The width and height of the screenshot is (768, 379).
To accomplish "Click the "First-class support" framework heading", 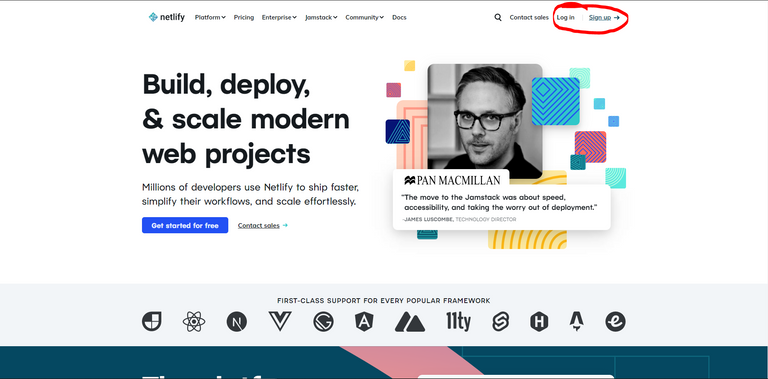I will (384, 301).
